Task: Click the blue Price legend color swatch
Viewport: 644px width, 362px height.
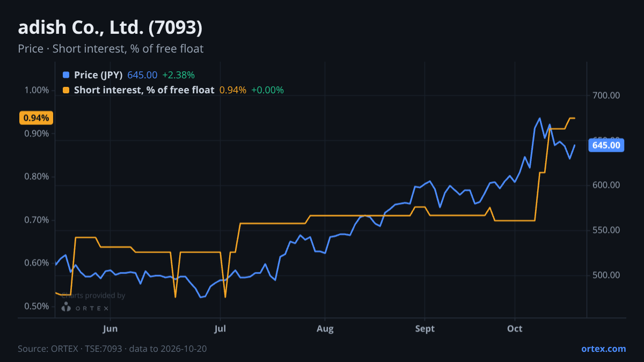Action: (66, 75)
